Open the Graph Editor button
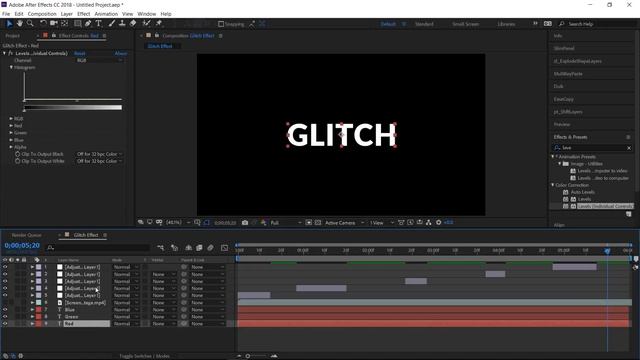Screen dimensions: 640x360 (224, 248)
